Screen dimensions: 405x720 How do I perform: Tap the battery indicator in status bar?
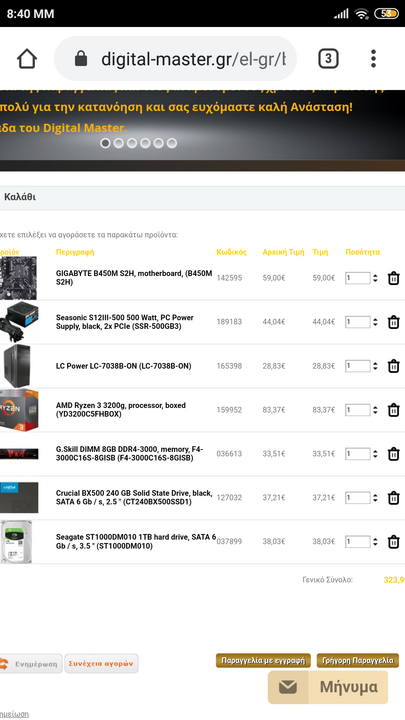(x=387, y=14)
